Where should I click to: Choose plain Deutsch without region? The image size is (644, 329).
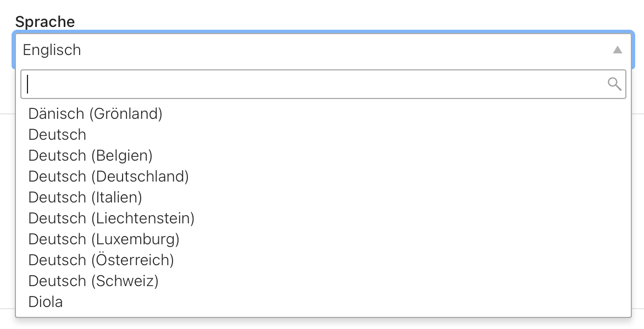pyautogui.click(x=323, y=134)
